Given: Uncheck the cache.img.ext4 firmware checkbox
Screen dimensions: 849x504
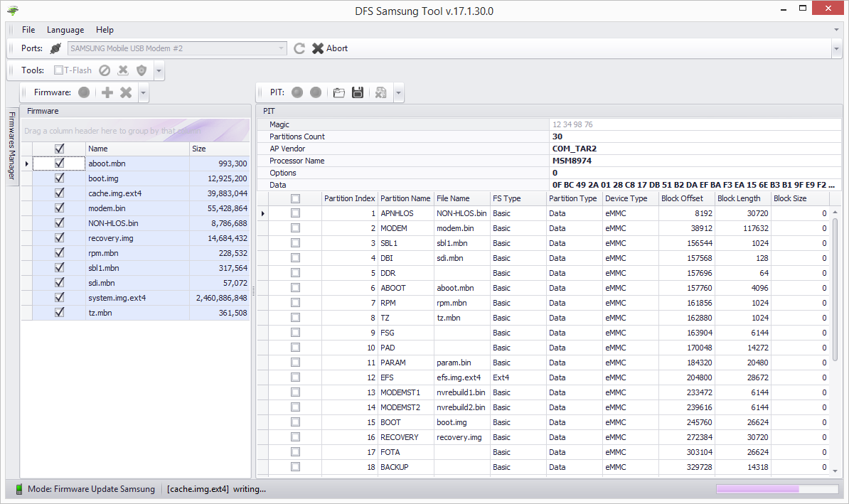Looking at the screenshot, I should click(x=60, y=193).
